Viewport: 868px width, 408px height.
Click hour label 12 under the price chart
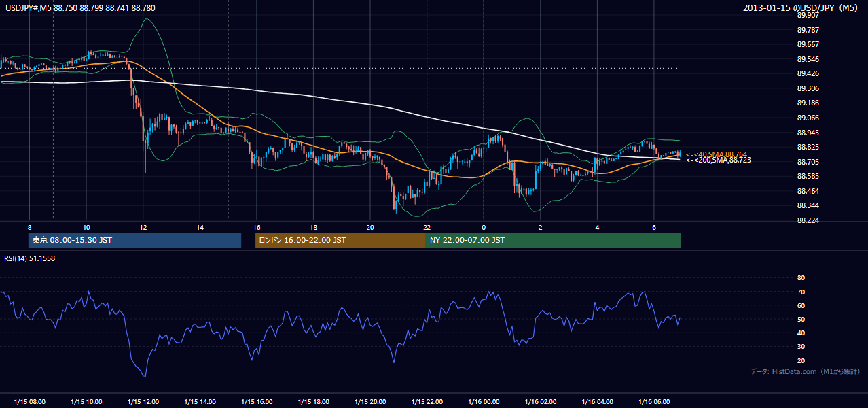point(143,227)
